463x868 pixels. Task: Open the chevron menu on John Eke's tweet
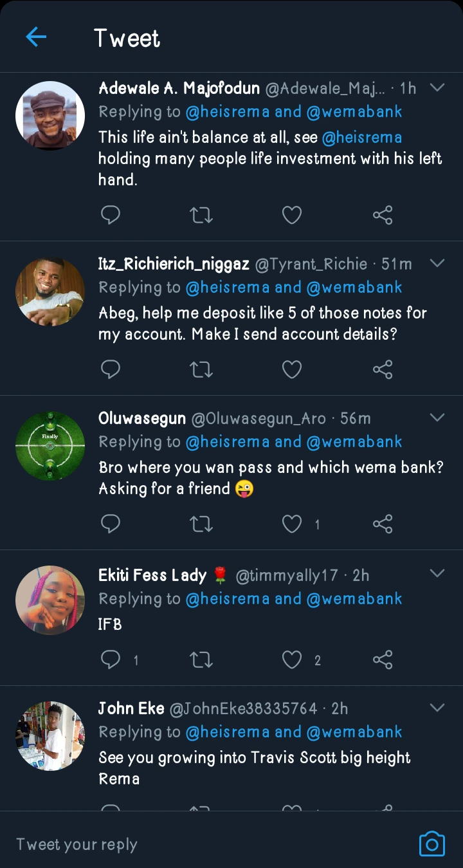[437, 708]
